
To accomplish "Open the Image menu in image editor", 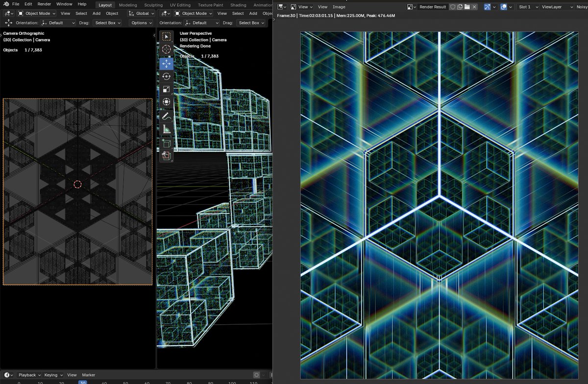I will pyautogui.click(x=339, y=7).
